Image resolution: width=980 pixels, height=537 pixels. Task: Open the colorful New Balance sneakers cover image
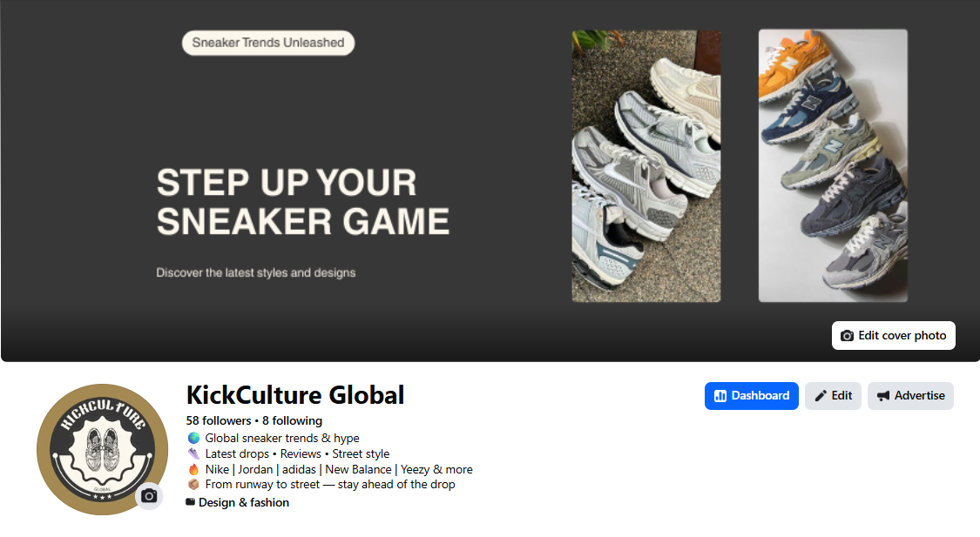pyautogui.click(x=833, y=165)
